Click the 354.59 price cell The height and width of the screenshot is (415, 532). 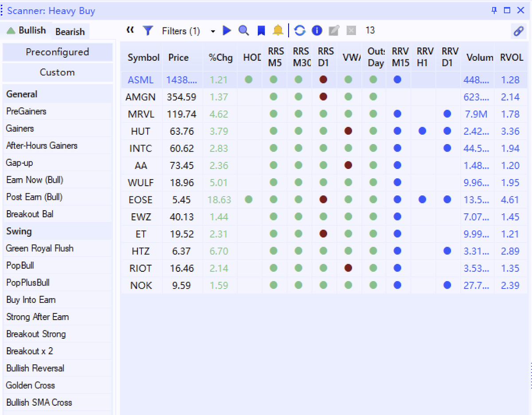183,97
